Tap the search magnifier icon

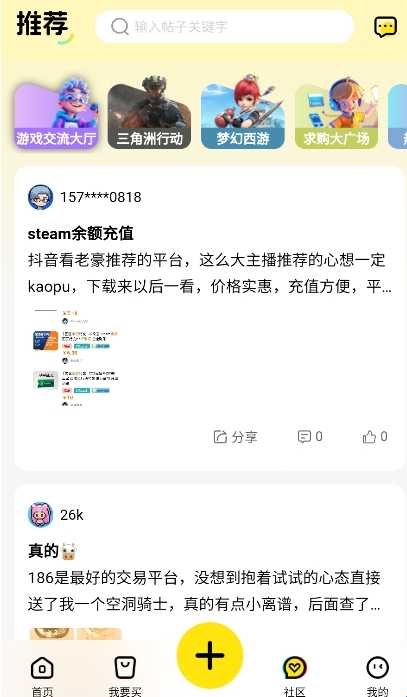point(120,27)
